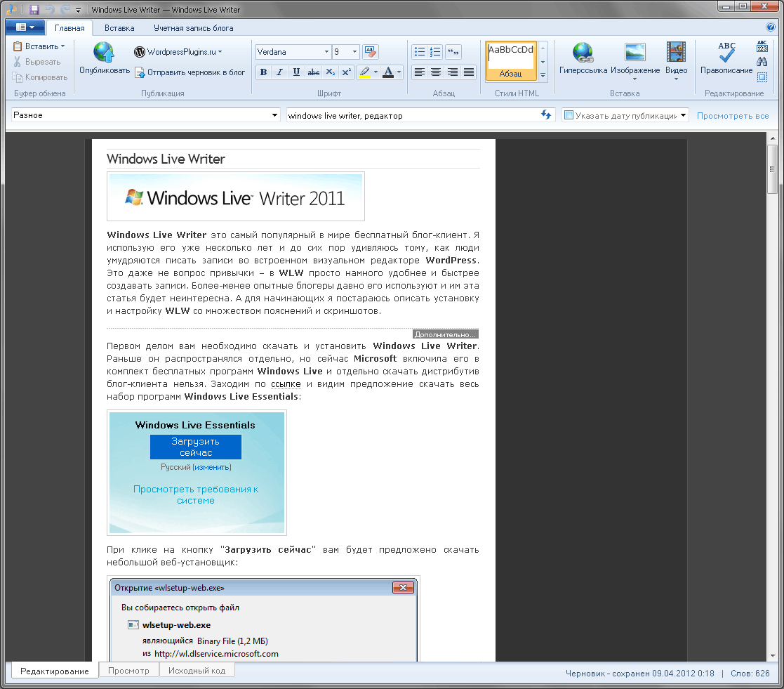Image resolution: width=784 pixels, height=689 pixels.
Task: Open the highlight color dropdown arrow
Action: click(376, 72)
